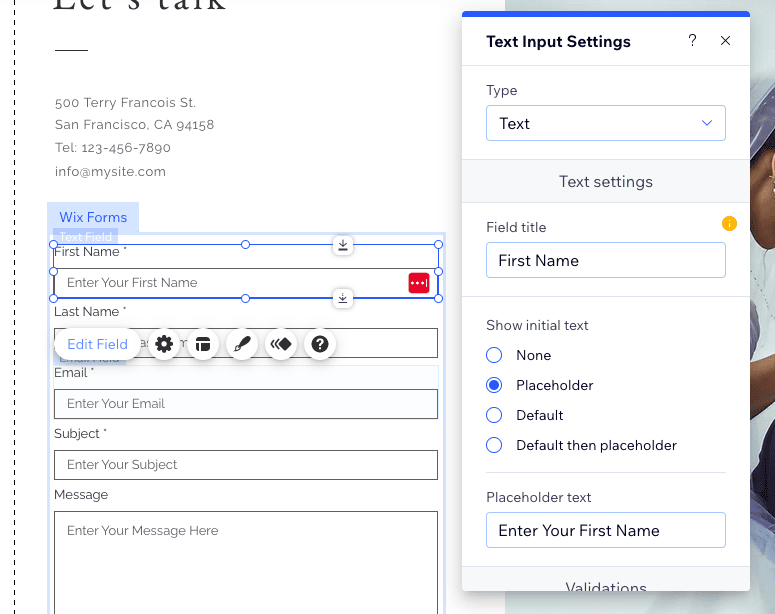
Task: Click the orange info icon by Field title
Action: point(729,223)
